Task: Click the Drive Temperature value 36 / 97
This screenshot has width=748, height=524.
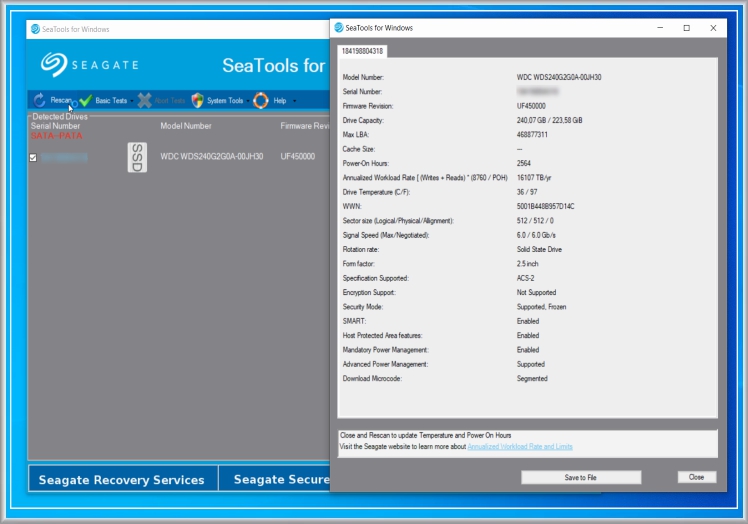Action: 527,192
